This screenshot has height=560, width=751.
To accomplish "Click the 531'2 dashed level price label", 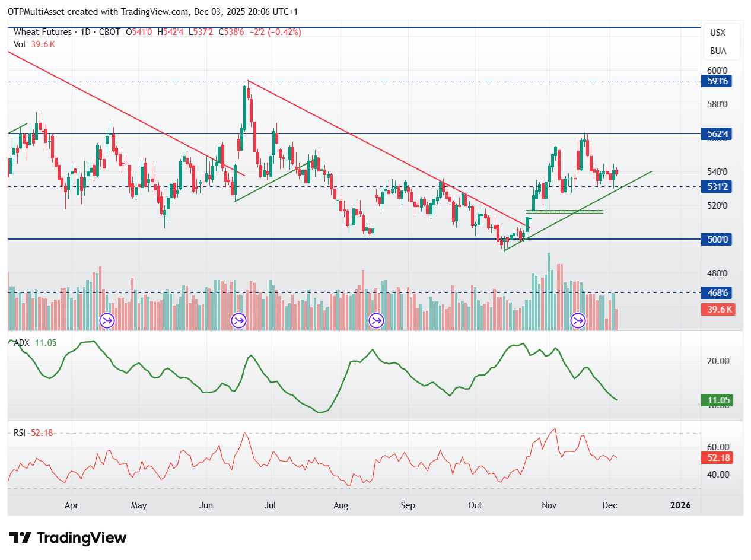I will pyautogui.click(x=718, y=186).
